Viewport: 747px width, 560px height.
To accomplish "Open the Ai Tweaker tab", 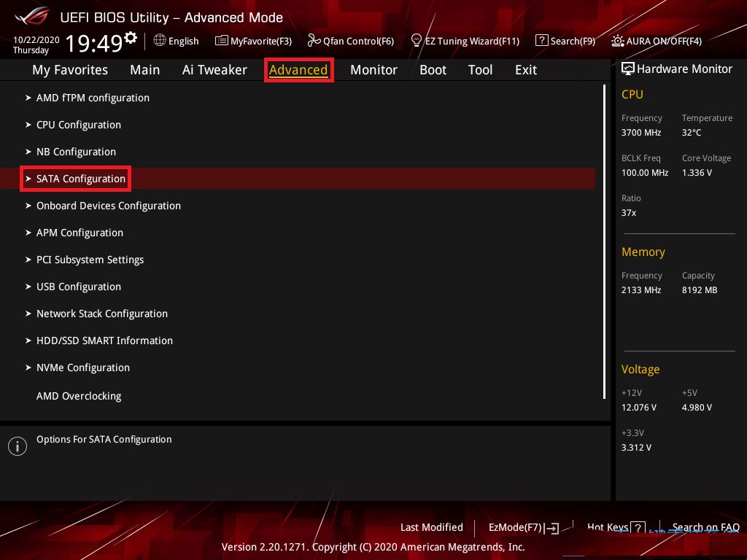I will 214,69.
